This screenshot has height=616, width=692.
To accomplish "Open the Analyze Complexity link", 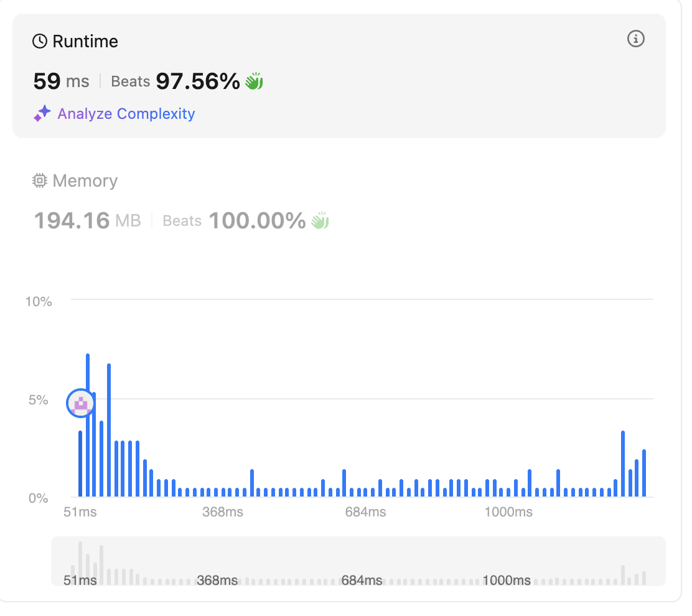I will click(126, 114).
